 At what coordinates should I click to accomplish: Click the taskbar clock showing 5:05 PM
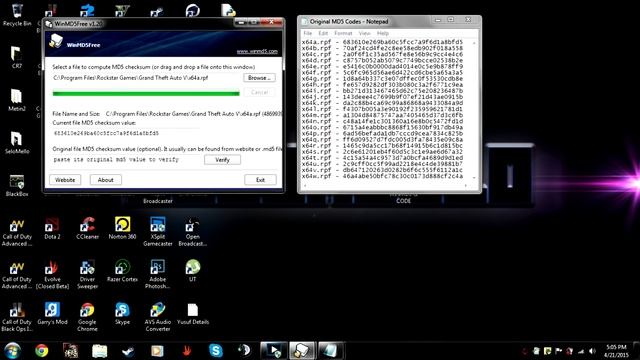click(616, 351)
